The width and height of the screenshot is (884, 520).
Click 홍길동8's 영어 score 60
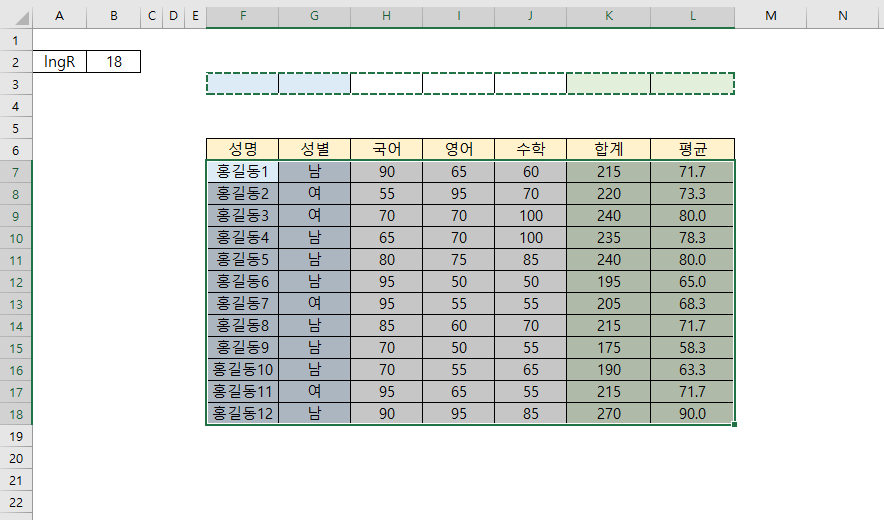pos(458,325)
